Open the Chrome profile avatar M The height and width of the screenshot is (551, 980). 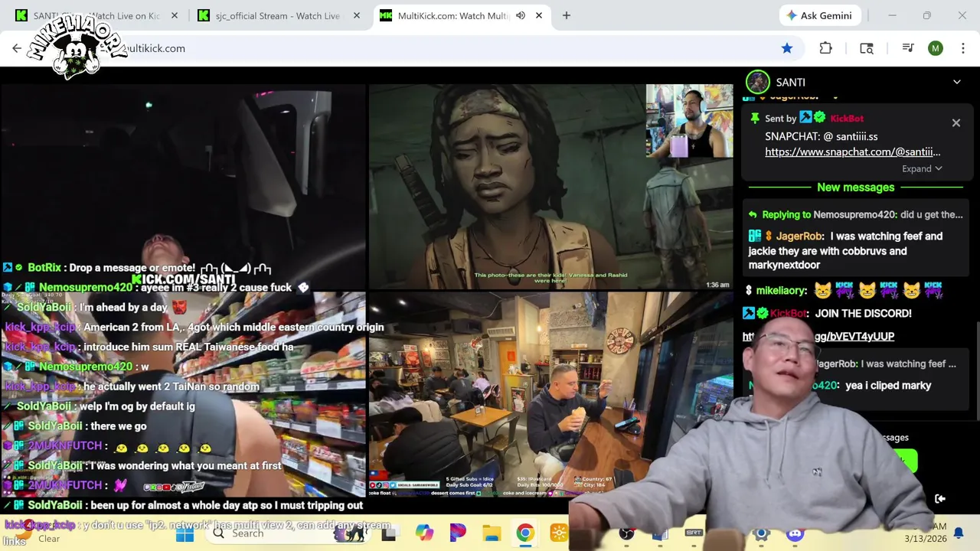pos(935,48)
